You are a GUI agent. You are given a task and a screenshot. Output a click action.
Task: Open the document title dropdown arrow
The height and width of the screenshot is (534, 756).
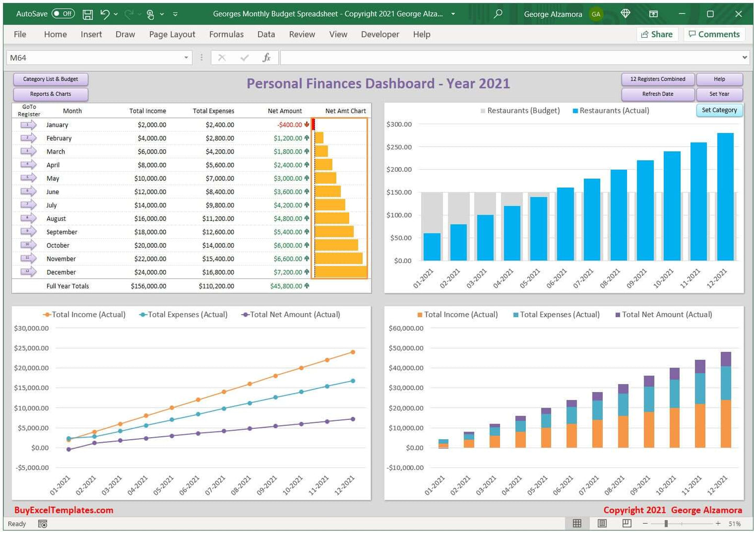tap(453, 14)
